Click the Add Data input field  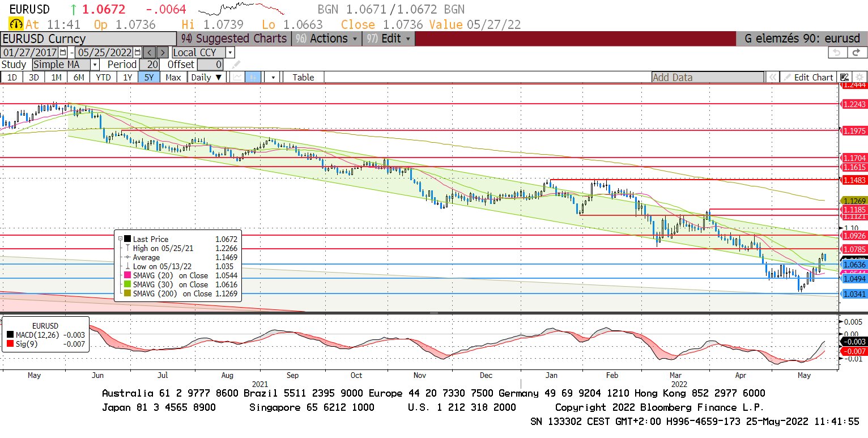(708, 77)
